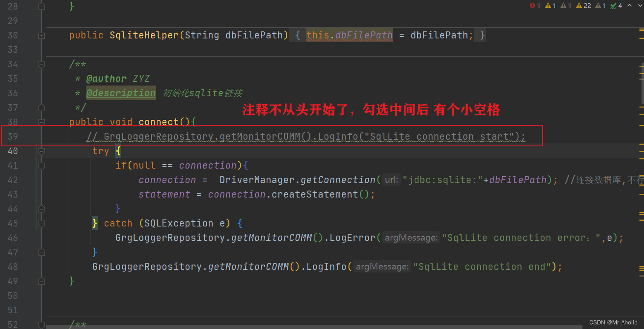Click line number 30 in the gutter
The width and height of the screenshot is (644, 329).
(13, 35)
